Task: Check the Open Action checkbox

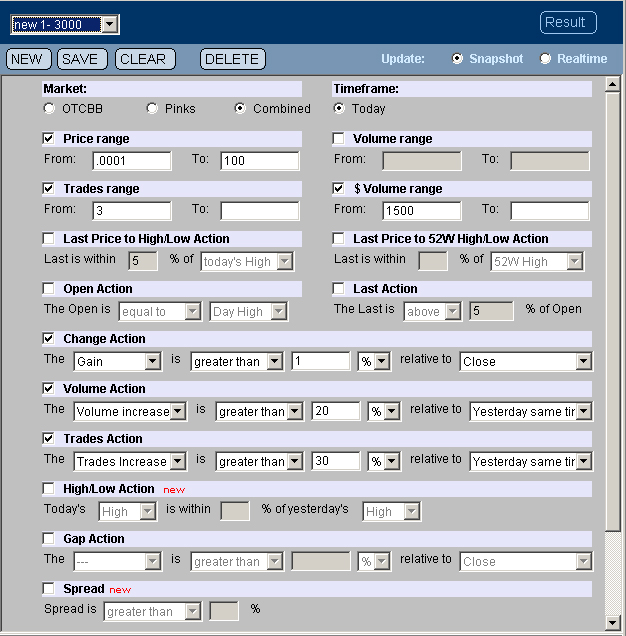Action: pos(48,288)
